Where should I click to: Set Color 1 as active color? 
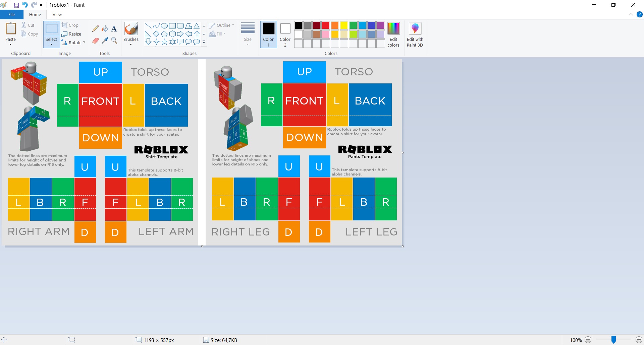[268, 35]
